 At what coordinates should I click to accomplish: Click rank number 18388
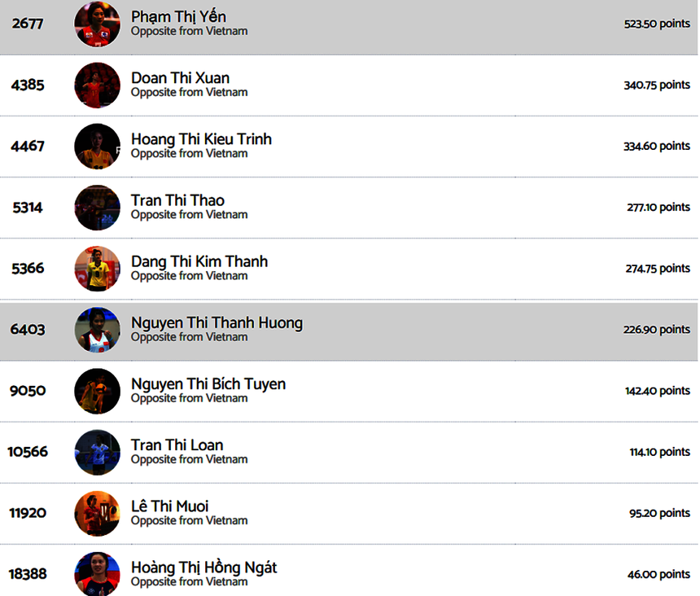click(28, 574)
